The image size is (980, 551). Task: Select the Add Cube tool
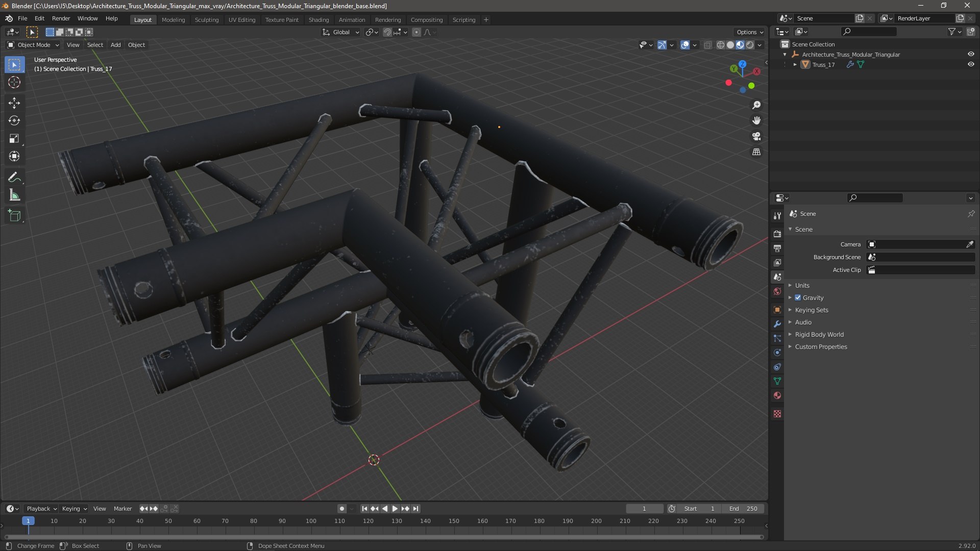point(14,216)
